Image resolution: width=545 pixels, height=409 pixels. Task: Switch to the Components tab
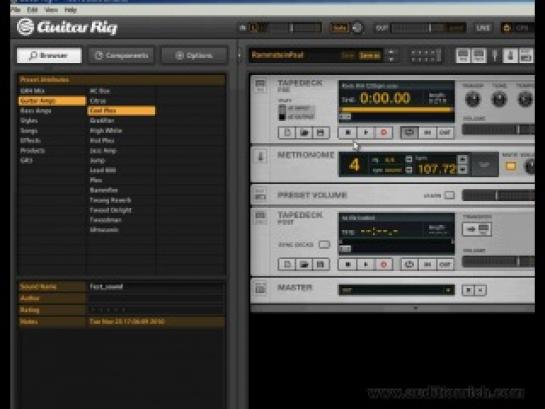(122, 56)
